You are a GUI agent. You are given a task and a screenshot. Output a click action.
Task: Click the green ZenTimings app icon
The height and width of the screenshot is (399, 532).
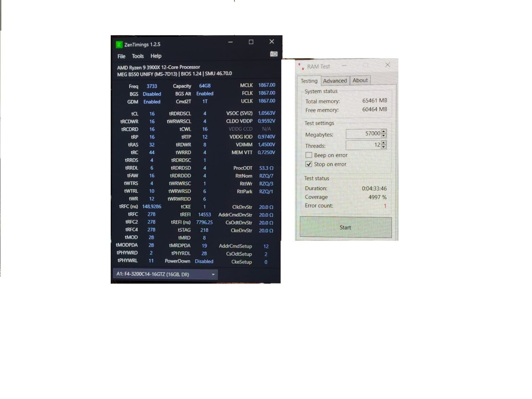click(x=119, y=45)
